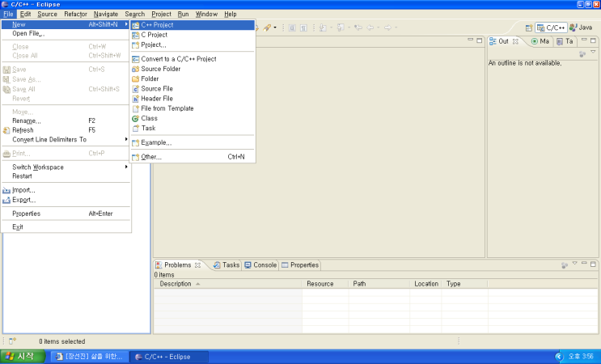Open the Search toolbar button's dropdown arrow

pos(275,28)
